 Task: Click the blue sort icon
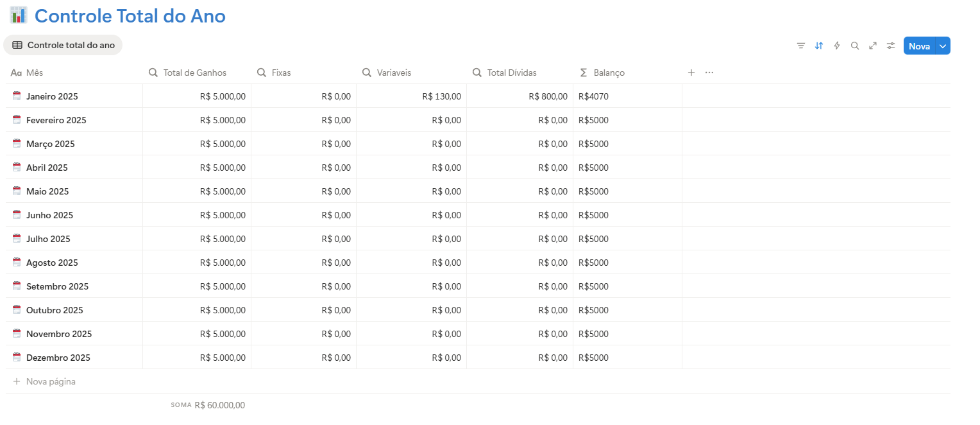point(818,46)
